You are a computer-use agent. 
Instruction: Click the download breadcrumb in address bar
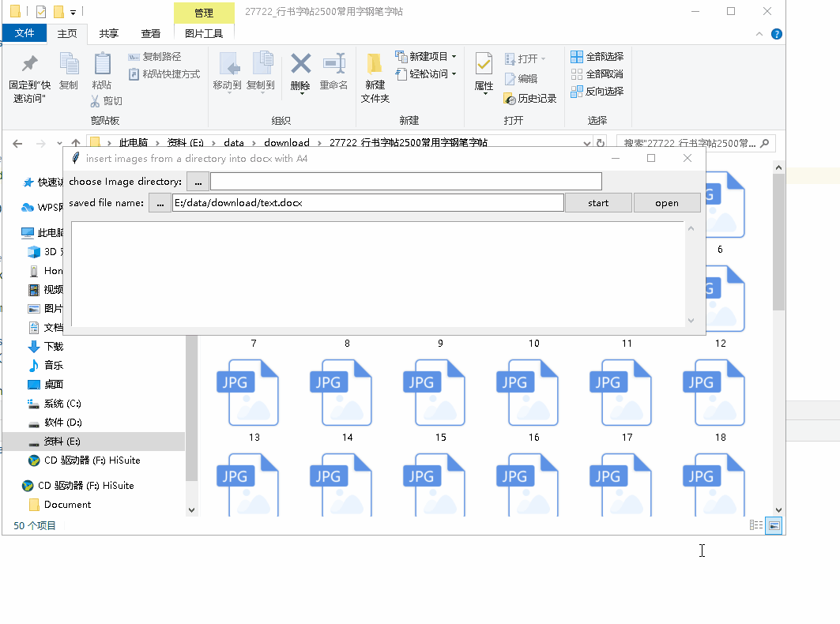coord(287,143)
